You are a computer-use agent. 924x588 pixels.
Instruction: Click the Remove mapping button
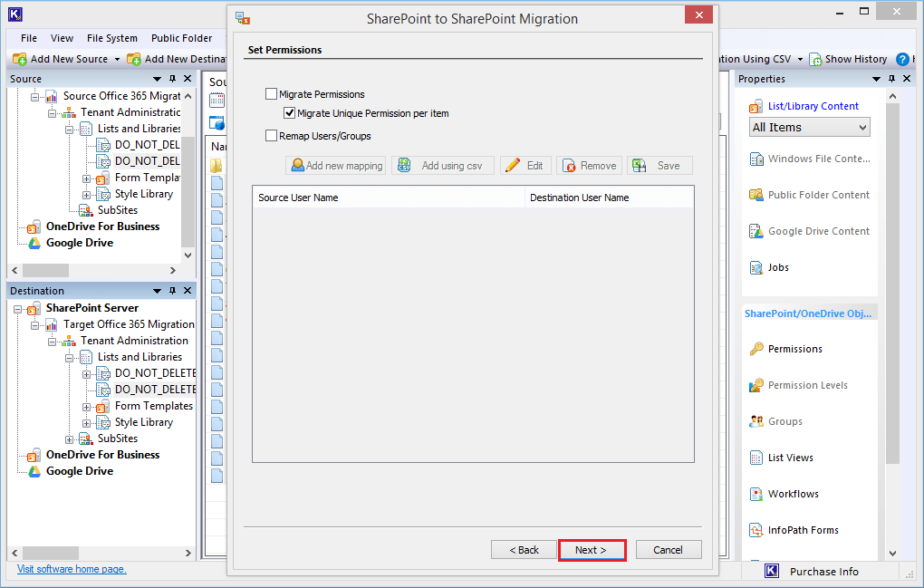click(590, 166)
